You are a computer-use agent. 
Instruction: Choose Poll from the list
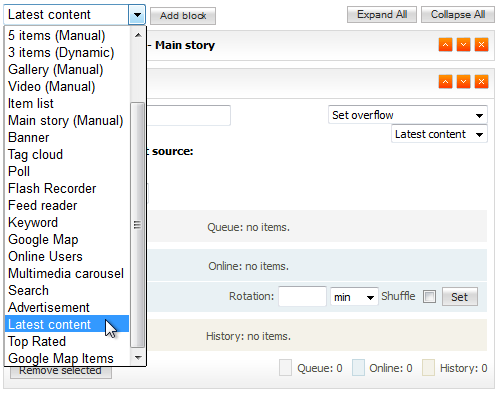tap(67, 171)
